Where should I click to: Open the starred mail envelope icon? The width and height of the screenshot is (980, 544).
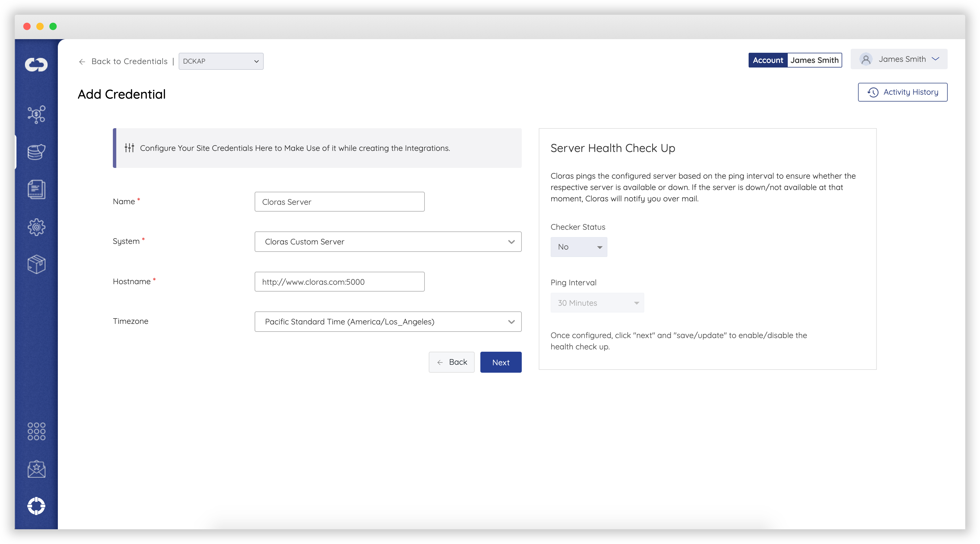point(36,469)
